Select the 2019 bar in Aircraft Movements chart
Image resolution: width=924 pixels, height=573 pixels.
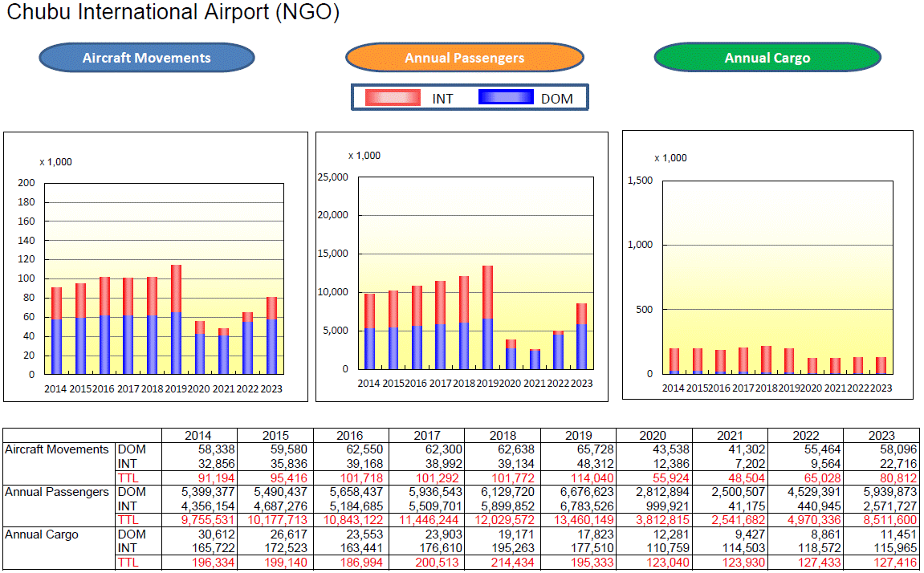coord(176,319)
